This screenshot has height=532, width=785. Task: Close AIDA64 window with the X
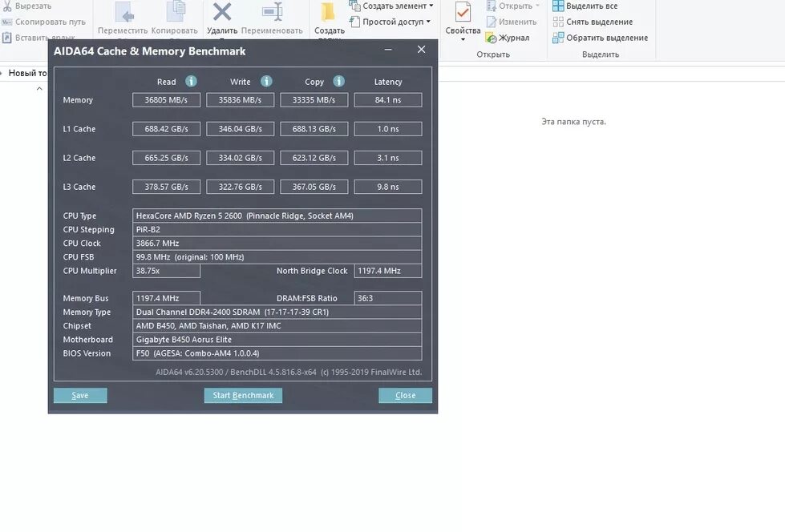coord(421,50)
